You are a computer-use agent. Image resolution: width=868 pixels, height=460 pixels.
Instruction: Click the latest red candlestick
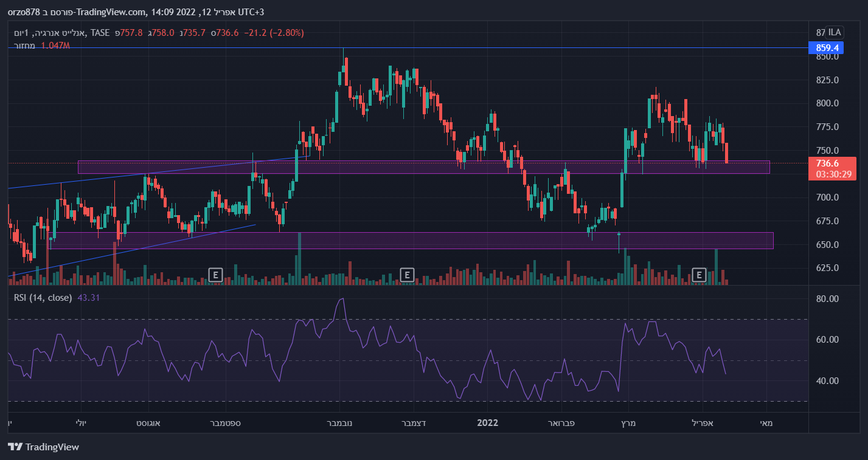click(726, 153)
